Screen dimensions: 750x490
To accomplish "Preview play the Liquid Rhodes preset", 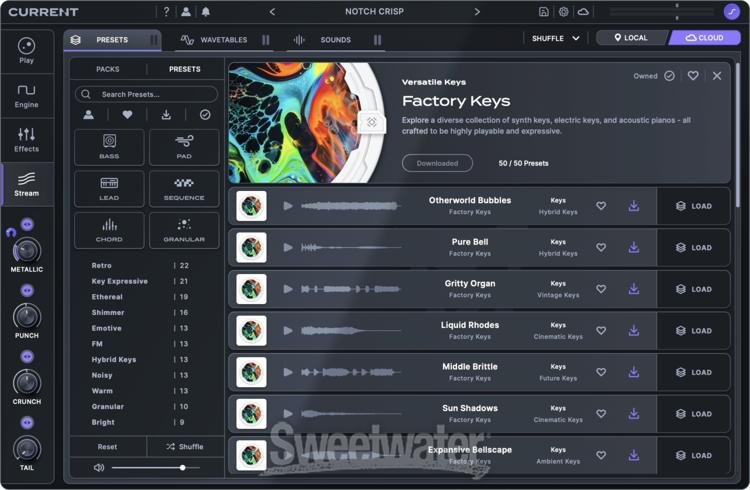I will [288, 330].
